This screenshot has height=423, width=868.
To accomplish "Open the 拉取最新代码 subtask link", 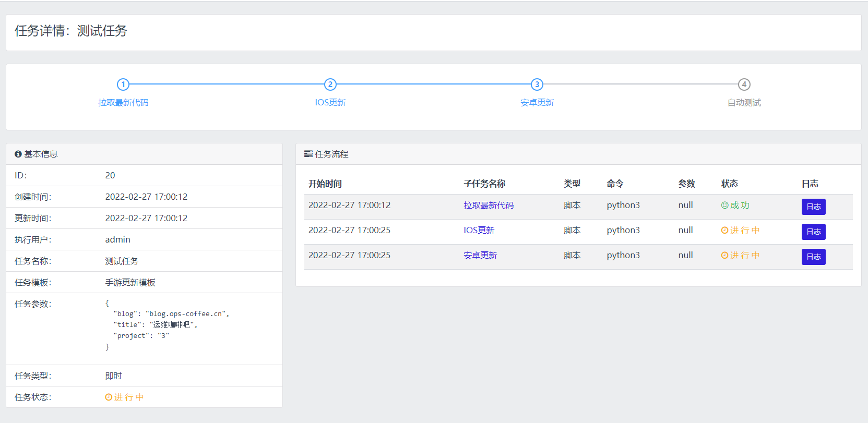I will [489, 206].
